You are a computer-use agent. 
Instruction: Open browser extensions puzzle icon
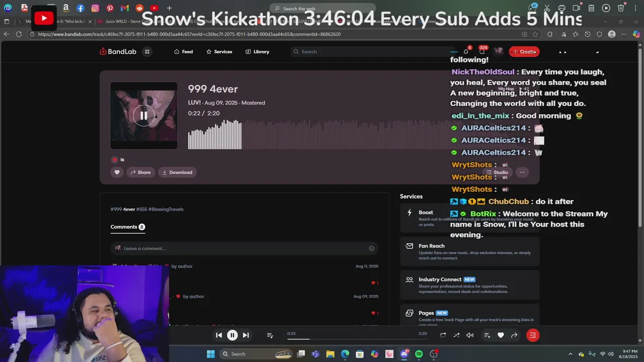coord(549,34)
